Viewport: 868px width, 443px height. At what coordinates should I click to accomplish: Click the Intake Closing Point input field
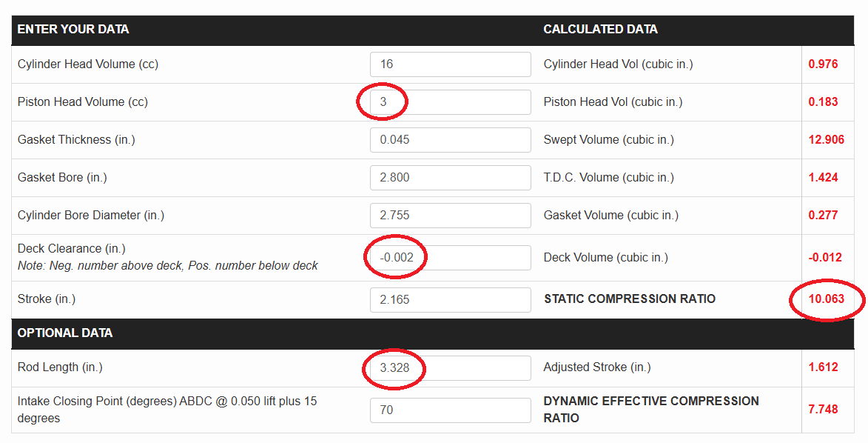(450, 410)
